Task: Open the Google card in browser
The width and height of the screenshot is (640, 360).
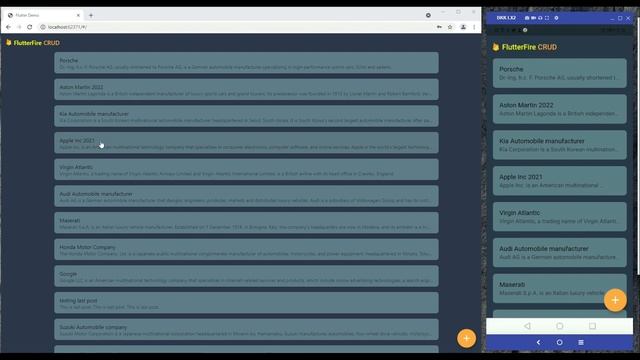Action: [x=246, y=276]
